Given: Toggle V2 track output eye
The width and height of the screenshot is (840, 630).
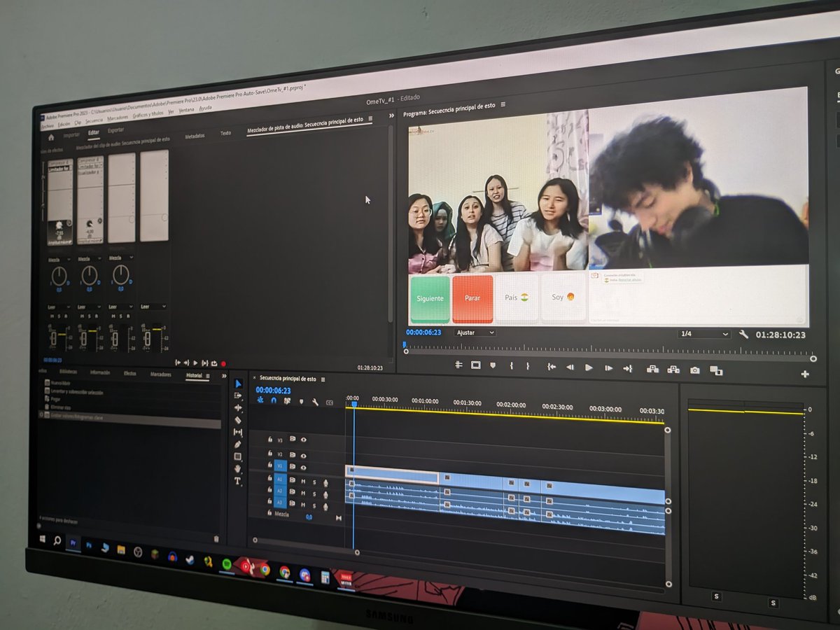Looking at the screenshot, I should (304, 455).
